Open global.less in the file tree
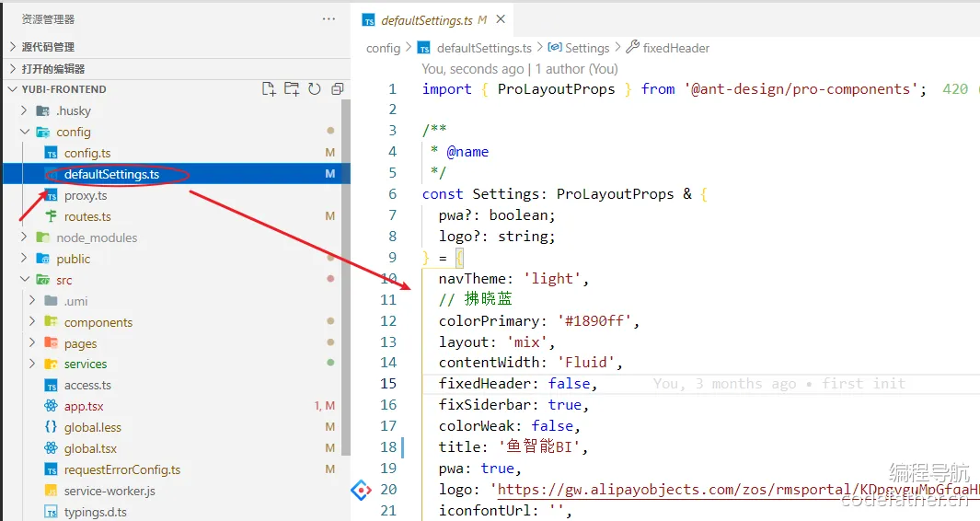 (x=93, y=428)
